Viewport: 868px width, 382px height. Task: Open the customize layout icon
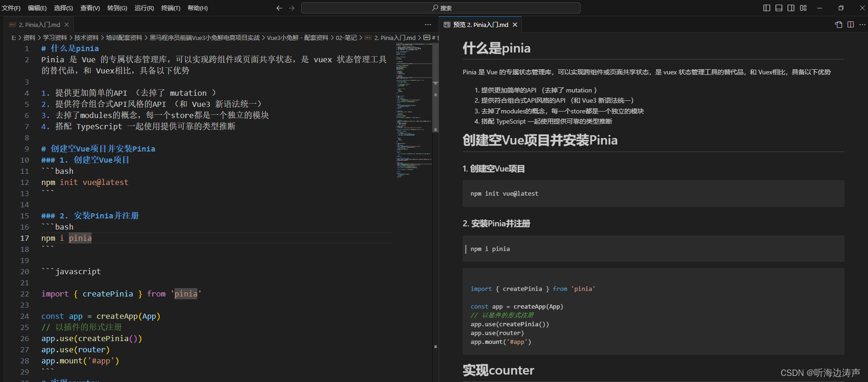pos(803,8)
